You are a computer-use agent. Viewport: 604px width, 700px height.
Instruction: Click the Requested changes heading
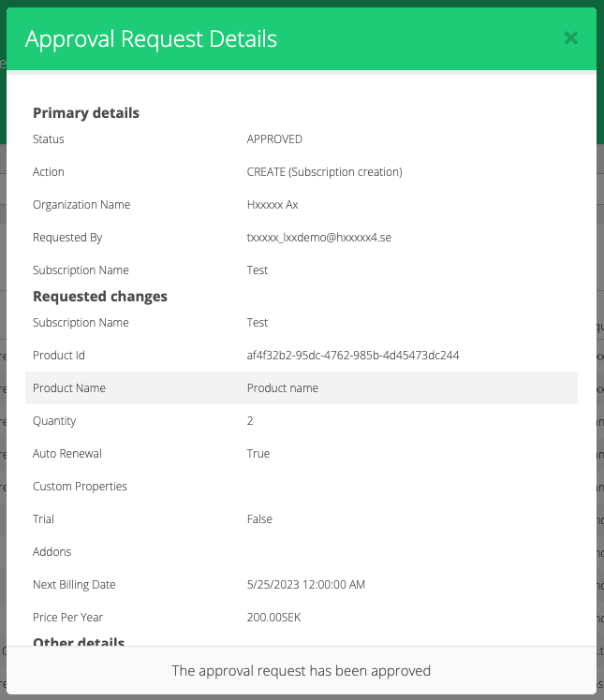click(x=100, y=297)
